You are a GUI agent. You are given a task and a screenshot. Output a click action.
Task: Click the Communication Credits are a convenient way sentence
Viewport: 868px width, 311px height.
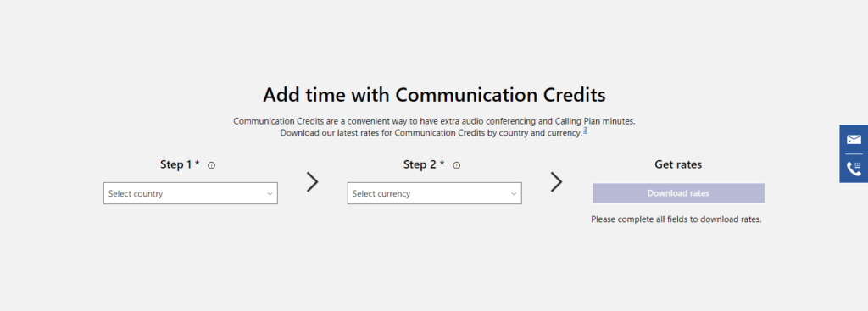click(434, 120)
